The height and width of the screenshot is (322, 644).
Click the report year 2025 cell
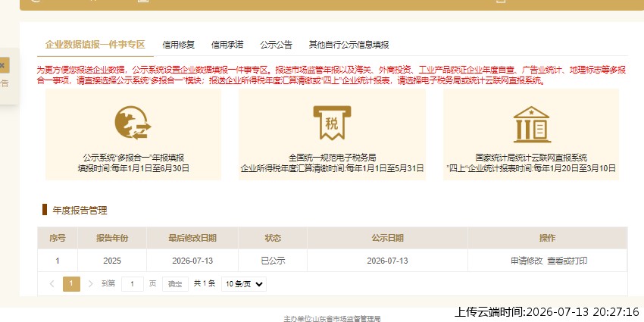(112, 261)
